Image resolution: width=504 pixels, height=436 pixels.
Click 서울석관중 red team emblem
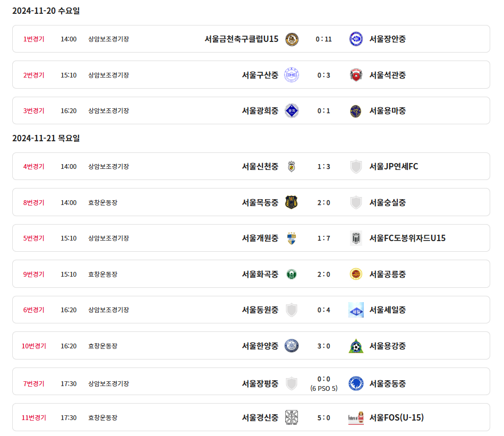(356, 75)
